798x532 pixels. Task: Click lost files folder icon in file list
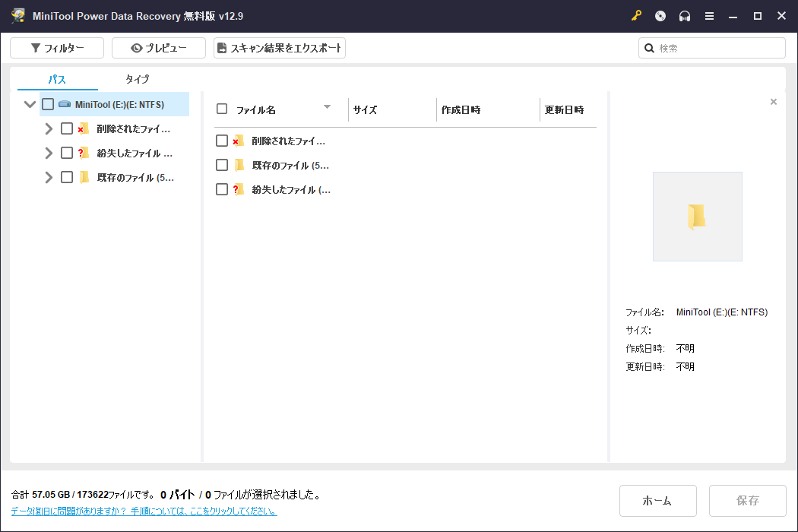point(238,189)
